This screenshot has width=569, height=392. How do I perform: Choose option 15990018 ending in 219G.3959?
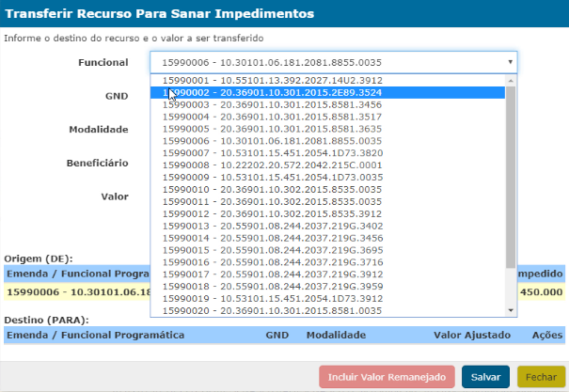(x=271, y=286)
